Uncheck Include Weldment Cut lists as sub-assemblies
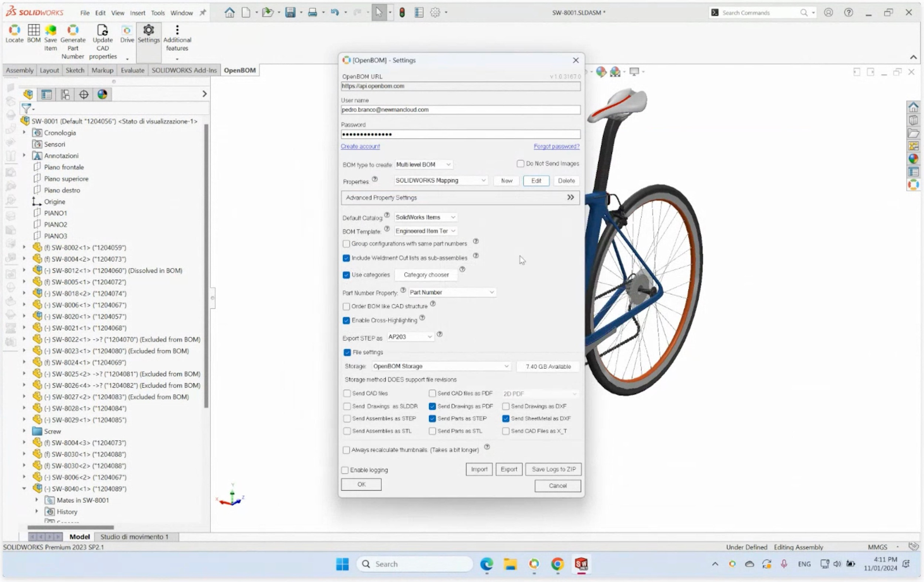This screenshot has height=582, width=924. click(346, 258)
